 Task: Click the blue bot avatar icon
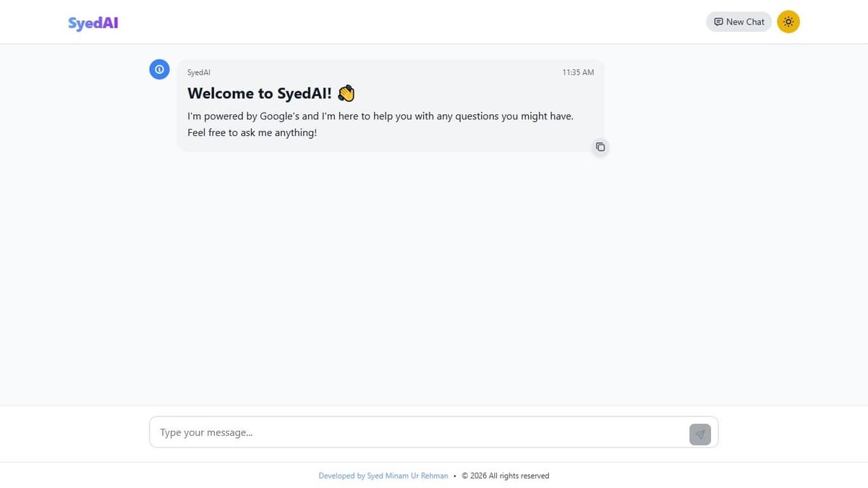coord(159,69)
